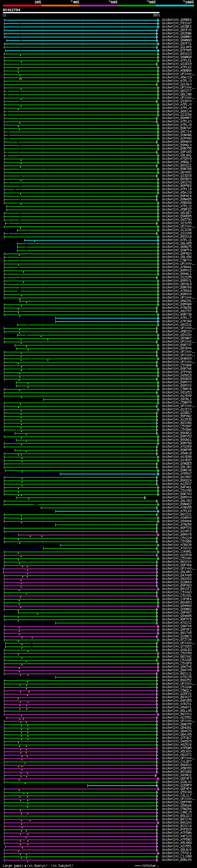Click the purple ~60% identity legend swatch
197x868 pixels.
(x=99, y=6)
